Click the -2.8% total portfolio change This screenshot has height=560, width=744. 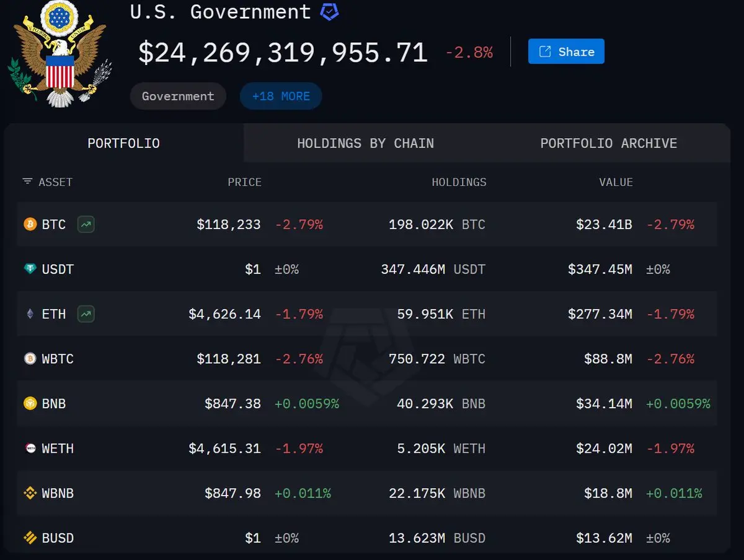coord(469,53)
